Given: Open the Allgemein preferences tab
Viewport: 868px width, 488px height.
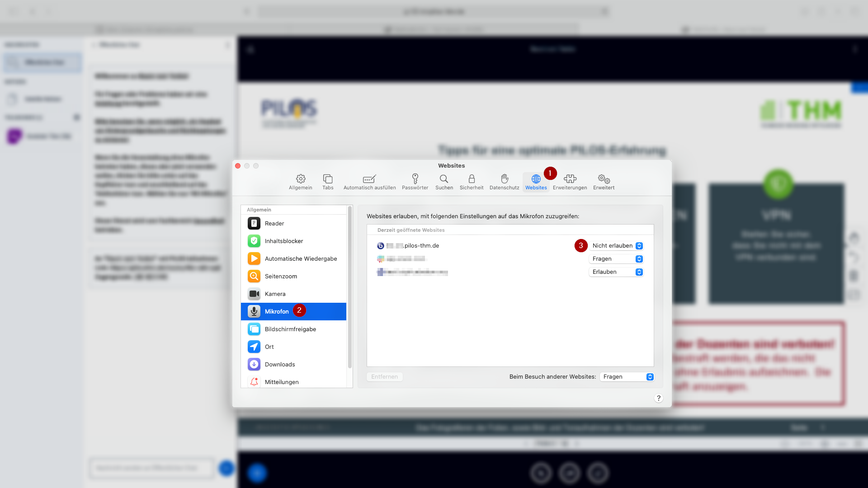Looking at the screenshot, I should click(x=301, y=182).
